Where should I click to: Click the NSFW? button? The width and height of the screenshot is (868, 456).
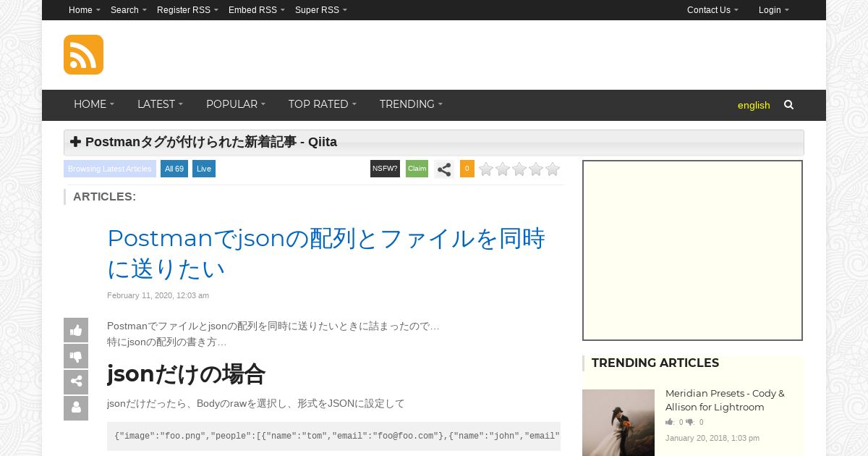(x=385, y=169)
